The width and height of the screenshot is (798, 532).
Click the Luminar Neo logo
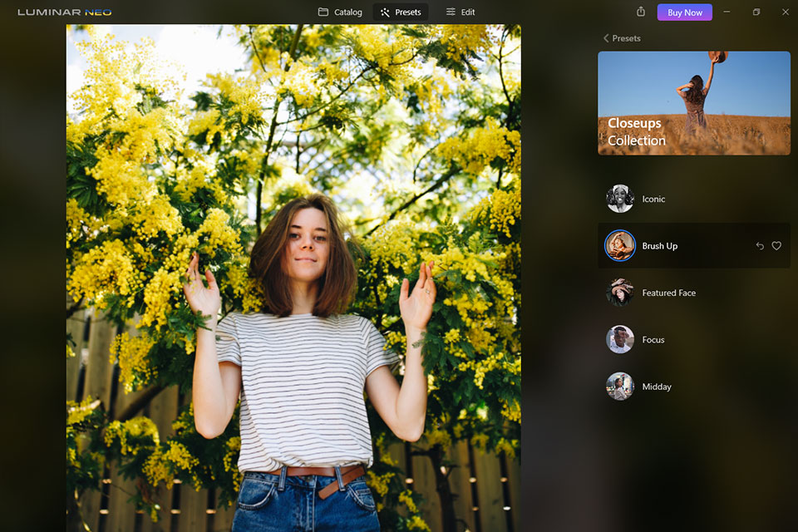(65, 12)
